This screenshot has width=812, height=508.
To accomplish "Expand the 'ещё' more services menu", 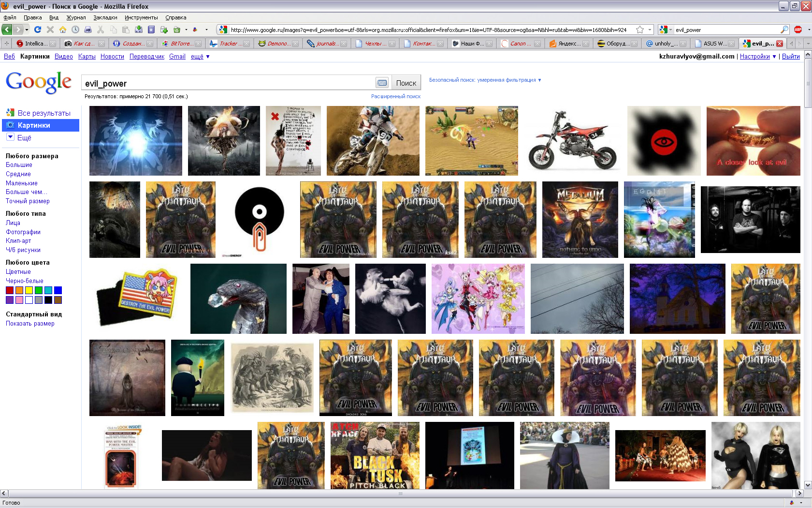I will point(200,57).
